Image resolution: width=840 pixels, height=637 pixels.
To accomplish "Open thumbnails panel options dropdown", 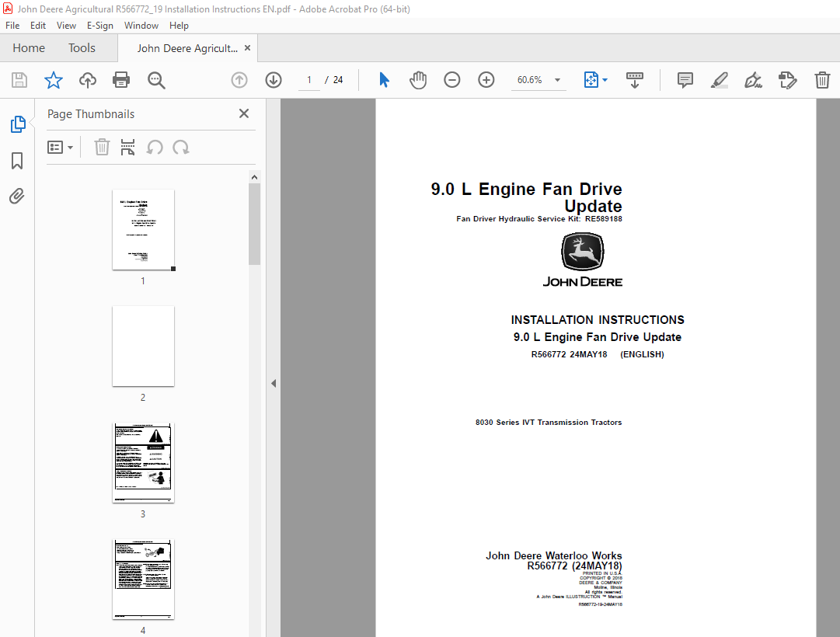I will pos(60,148).
